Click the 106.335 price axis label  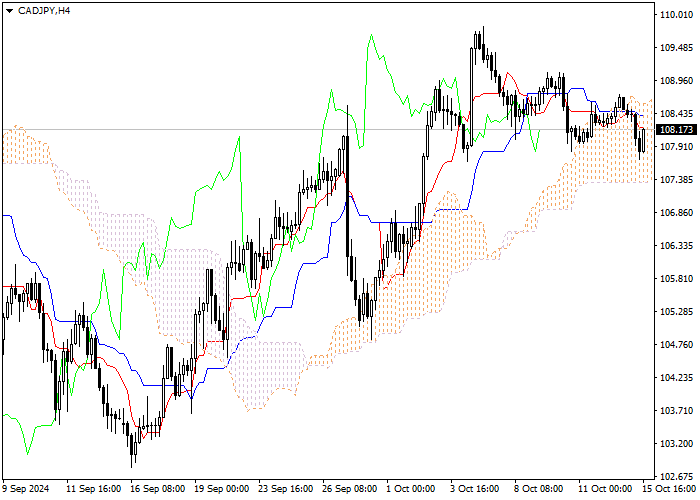tap(676, 246)
